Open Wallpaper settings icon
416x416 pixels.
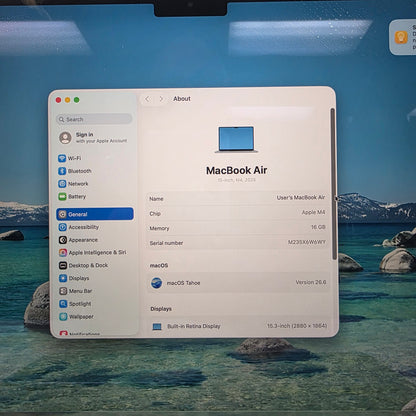pyautogui.click(x=63, y=316)
